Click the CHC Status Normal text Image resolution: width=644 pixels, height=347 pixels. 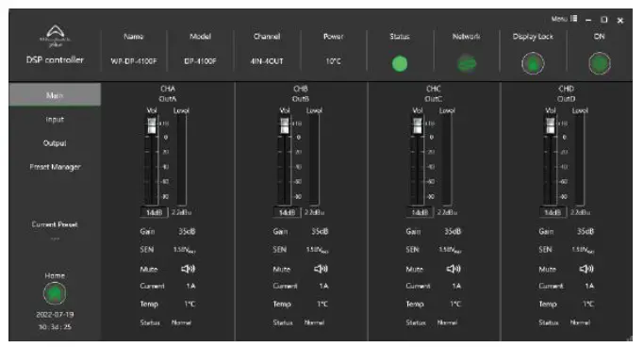tap(447, 322)
